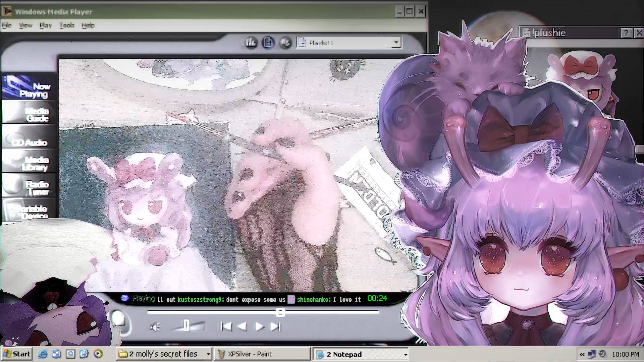
Task: Mute audio with the speaker icon
Action: pos(155,327)
